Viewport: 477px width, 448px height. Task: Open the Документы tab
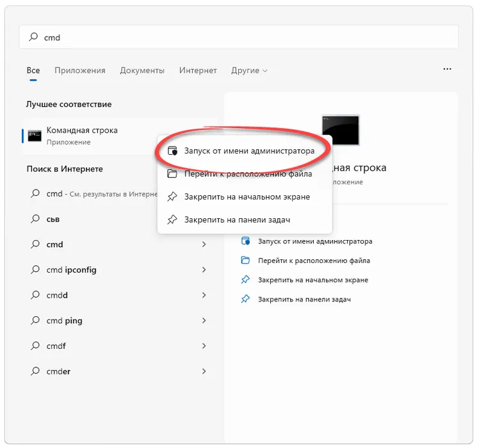coord(142,70)
